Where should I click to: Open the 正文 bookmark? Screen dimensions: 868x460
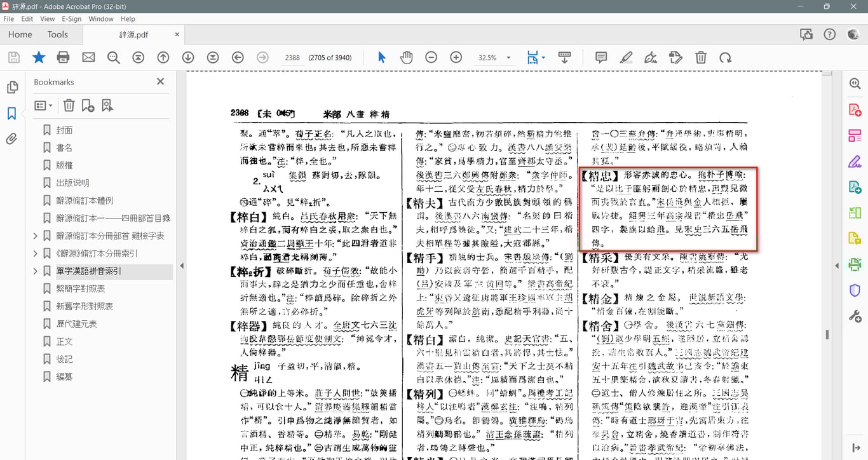point(64,341)
